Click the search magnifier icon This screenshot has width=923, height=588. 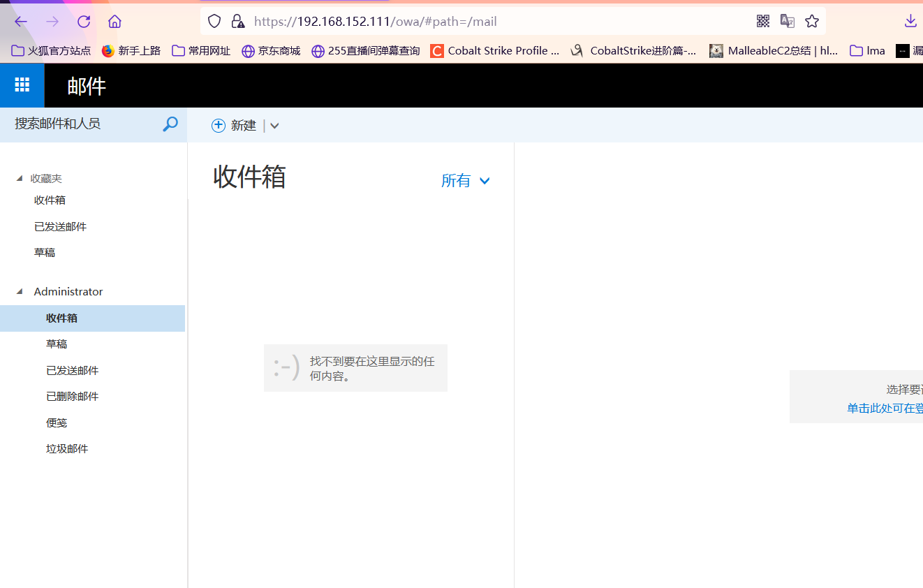[x=170, y=124]
